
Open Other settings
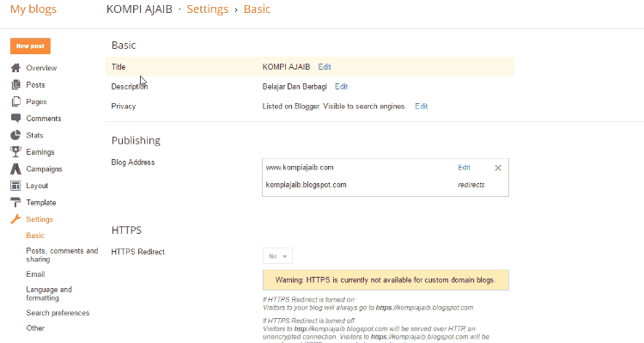(35, 328)
